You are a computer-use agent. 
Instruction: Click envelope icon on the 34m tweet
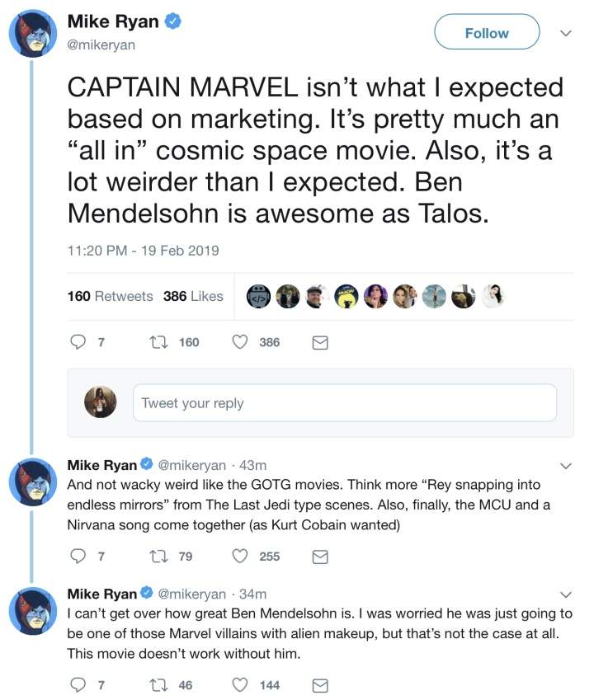[x=320, y=684]
